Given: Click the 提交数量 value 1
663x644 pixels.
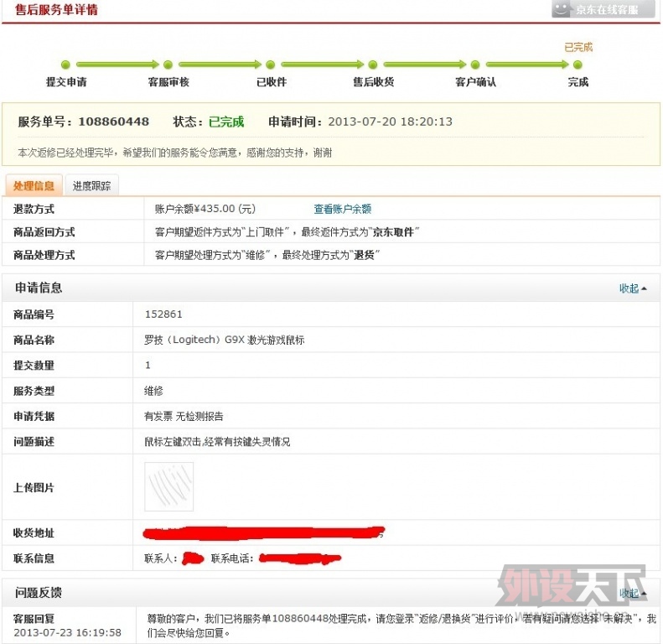Looking at the screenshot, I should 148,365.
